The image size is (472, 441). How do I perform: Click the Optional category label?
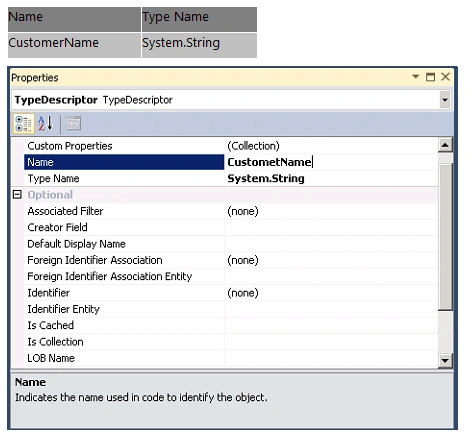click(50, 195)
